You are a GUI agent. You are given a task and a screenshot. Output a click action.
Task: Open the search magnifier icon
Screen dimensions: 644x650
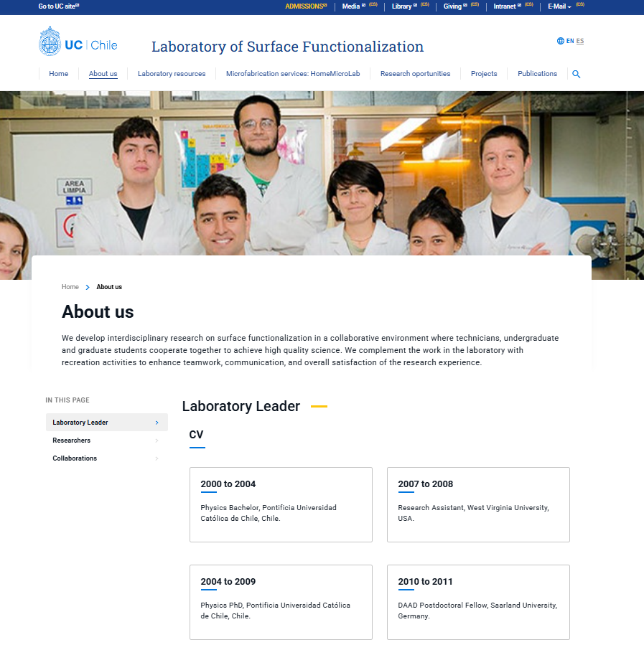click(x=576, y=74)
